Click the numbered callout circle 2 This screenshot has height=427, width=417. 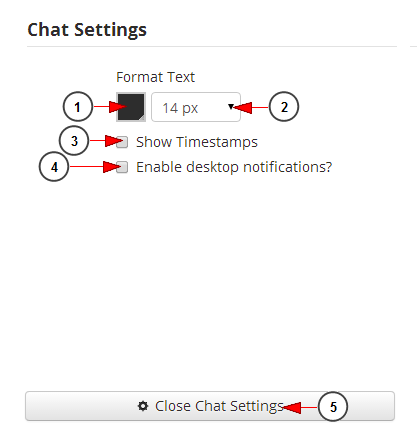284,107
